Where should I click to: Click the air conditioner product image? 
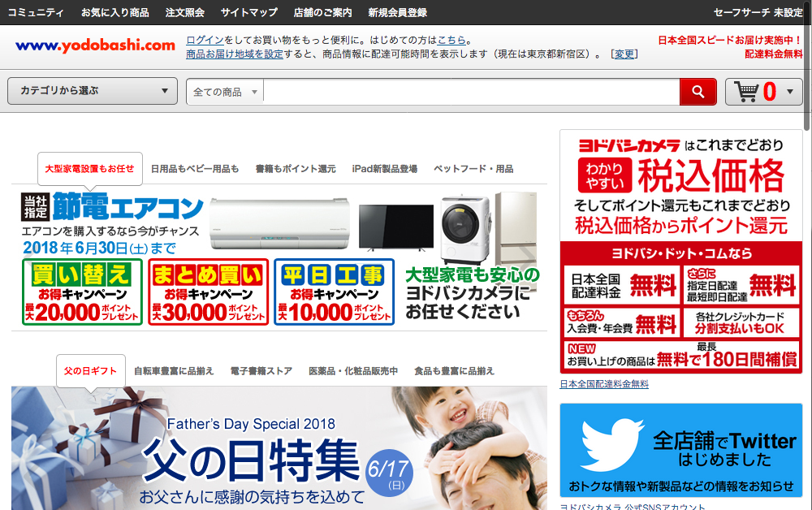(279, 223)
